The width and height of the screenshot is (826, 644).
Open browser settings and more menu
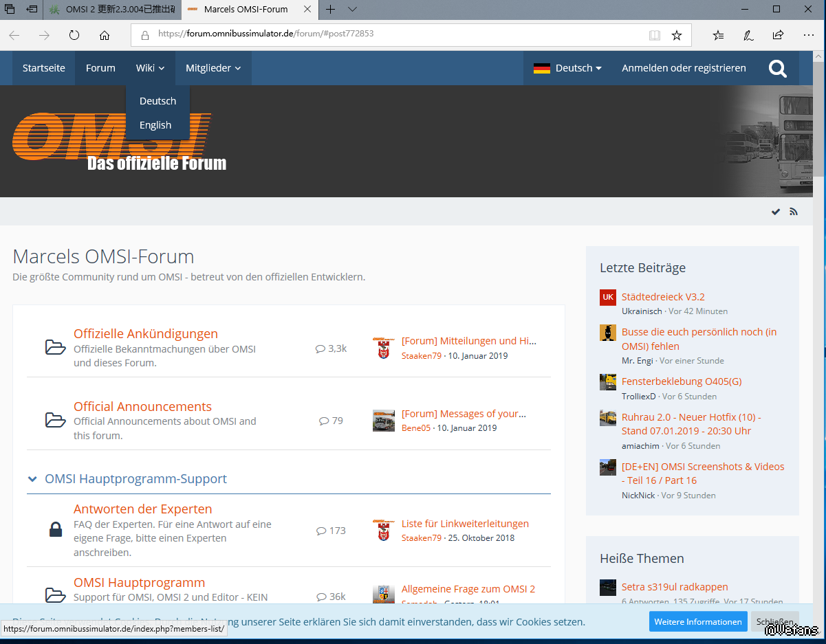point(809,35)
